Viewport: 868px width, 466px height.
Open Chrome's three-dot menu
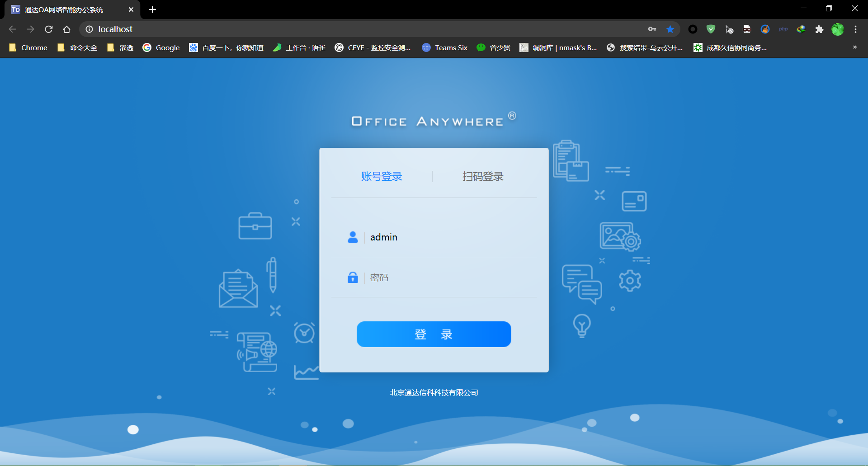coord(855,29)
